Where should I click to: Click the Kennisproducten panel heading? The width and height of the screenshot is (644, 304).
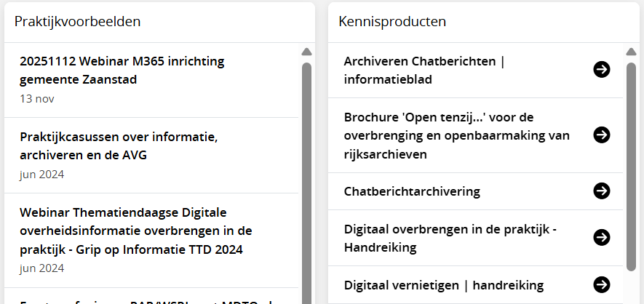click(x=392, y=21)
